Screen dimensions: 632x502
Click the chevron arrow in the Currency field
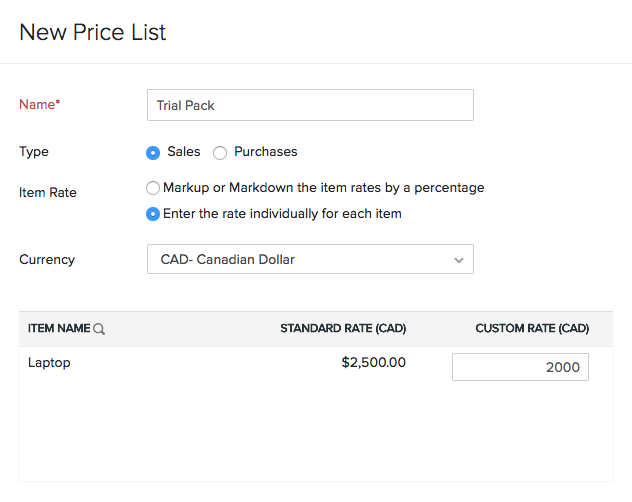point(459,260)
